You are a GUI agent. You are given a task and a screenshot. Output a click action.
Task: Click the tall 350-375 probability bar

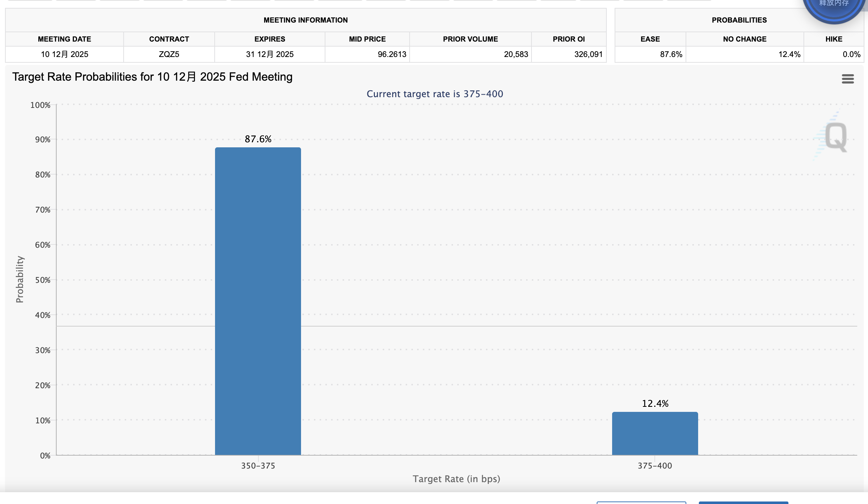258,301
